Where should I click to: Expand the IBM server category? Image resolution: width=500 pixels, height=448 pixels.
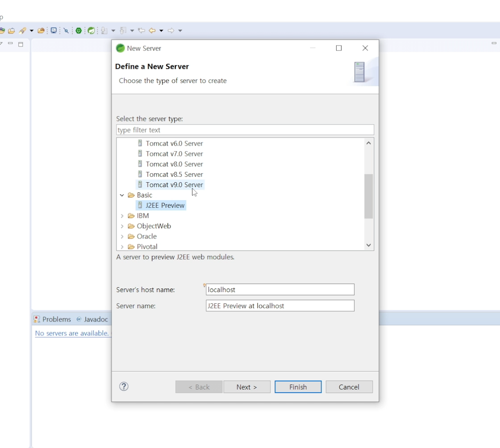click(122, 216)
